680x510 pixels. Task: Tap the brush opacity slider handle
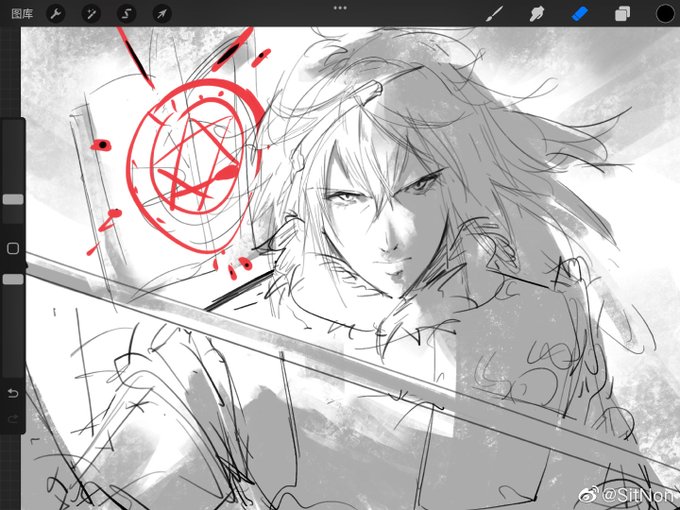click(13, 279)
